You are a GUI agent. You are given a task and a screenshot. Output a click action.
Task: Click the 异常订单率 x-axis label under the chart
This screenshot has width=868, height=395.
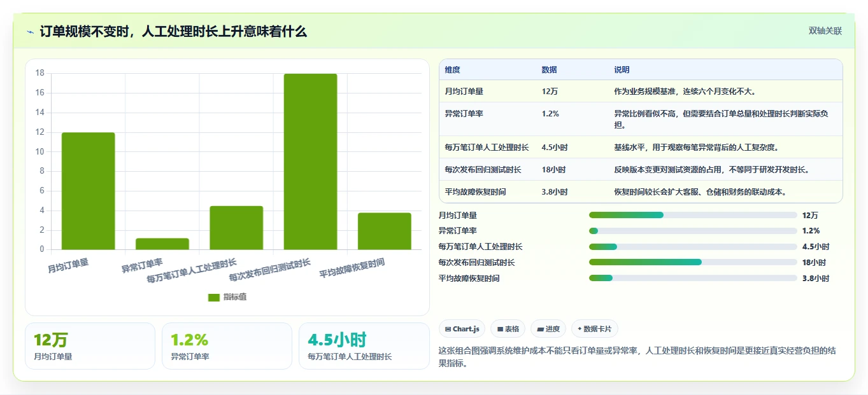click(x=142, y=265)
